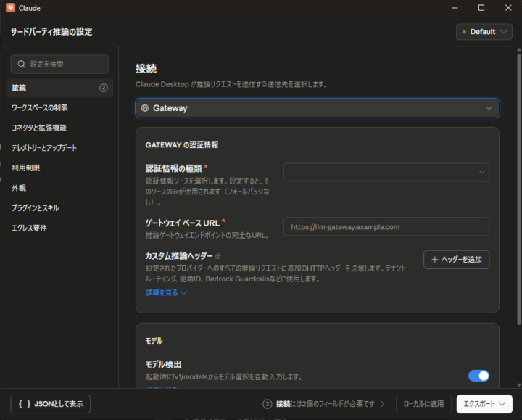Viewport: 522px width, 420px height.
Task: Click the green status dot on Default
Action: tap(464, 32)
